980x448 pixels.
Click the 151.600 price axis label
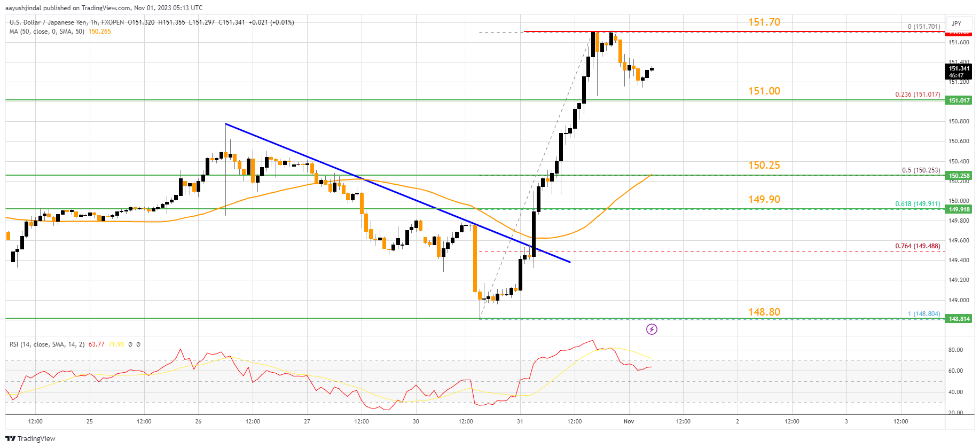point(959,42)
